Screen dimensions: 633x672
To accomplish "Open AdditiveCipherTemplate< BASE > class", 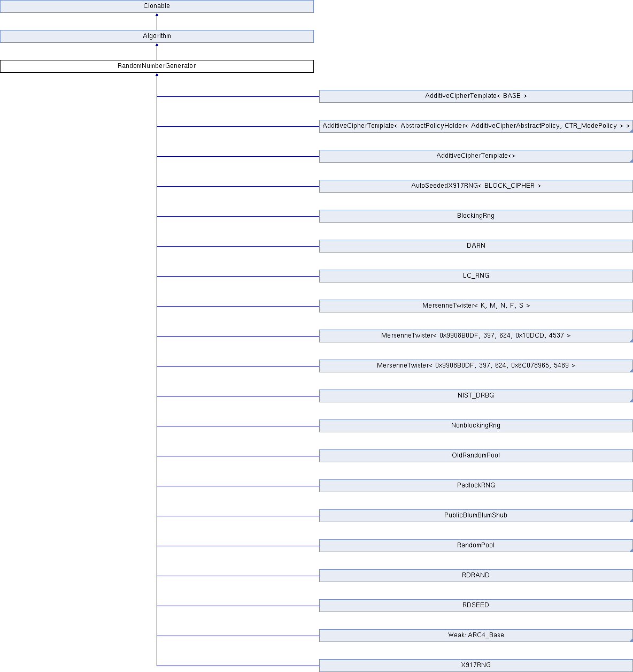I will (x=476, y=96).
